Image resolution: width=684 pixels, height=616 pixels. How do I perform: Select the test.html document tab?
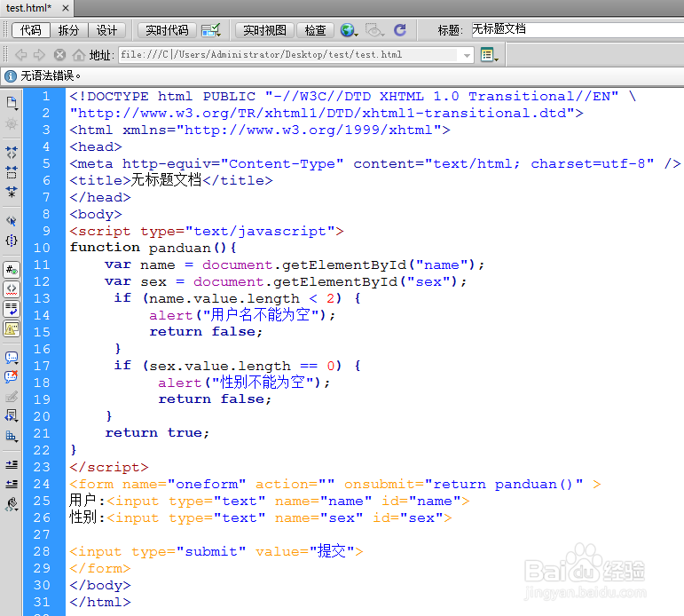coord(28,8)
